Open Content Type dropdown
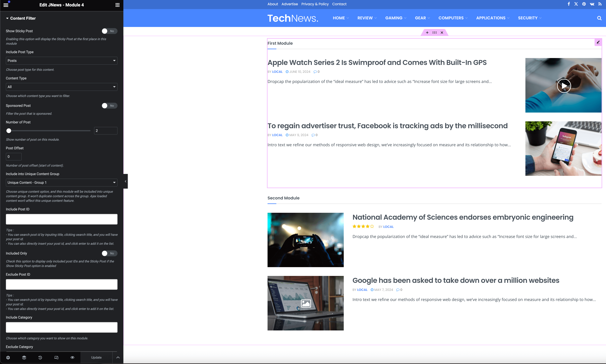Screen dimensions: 606x364 pos(62,87)
